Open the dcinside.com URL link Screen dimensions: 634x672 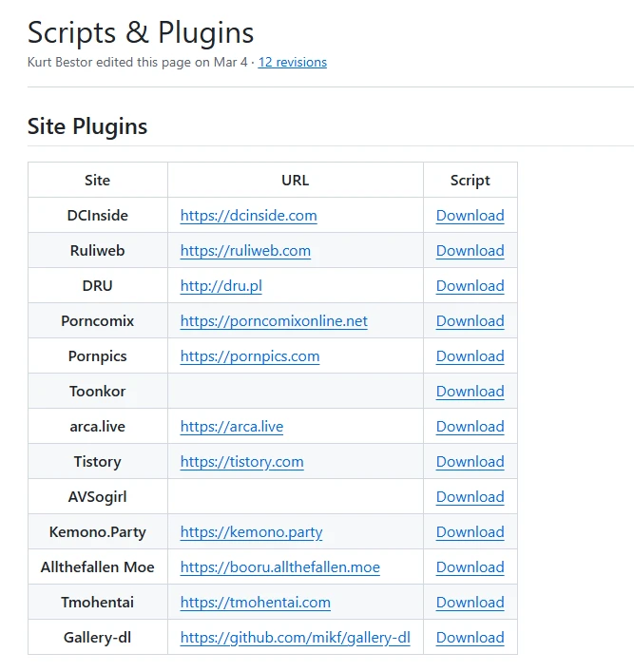click(248, 216)
